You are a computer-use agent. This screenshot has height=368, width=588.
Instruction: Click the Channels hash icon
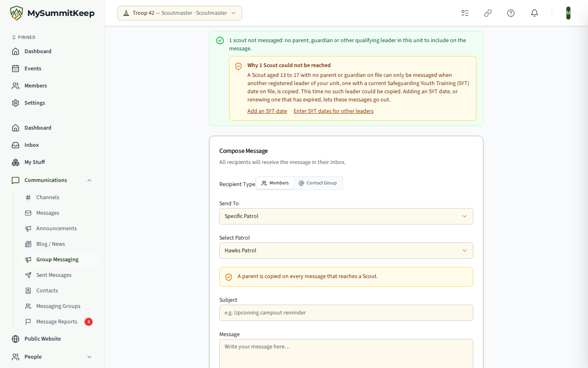coord(28,197)
